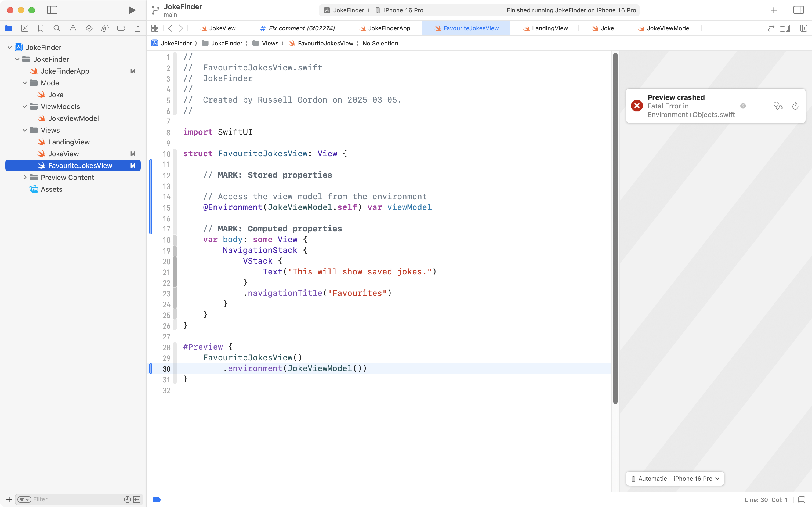The width and height of the screenshot is (812, 507).
Task: Open the Issue navigator warning icon
Action: pyautogui.click(x=73, y=28)
